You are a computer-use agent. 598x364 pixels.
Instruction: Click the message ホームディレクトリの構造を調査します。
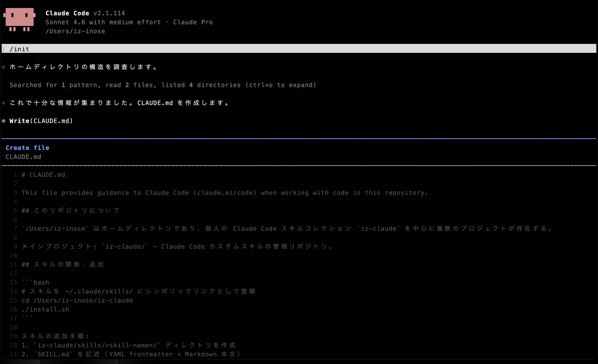click(84, 67)
